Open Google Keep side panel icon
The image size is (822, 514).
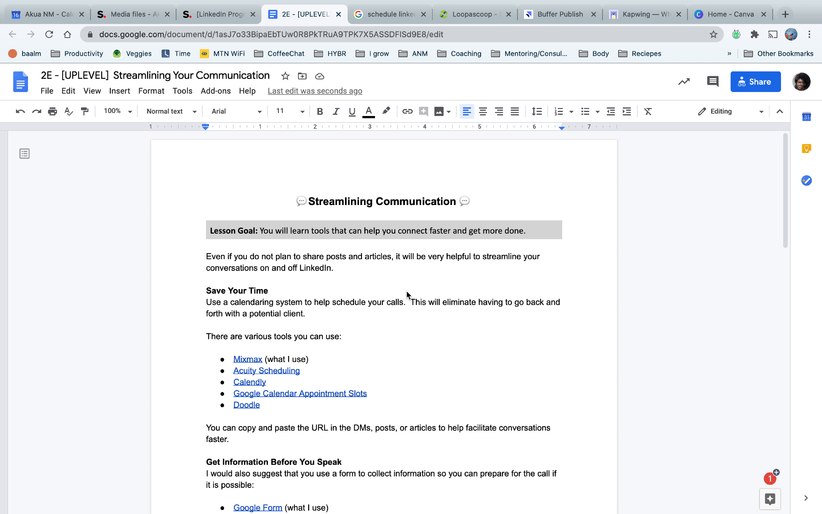(806, 149)
